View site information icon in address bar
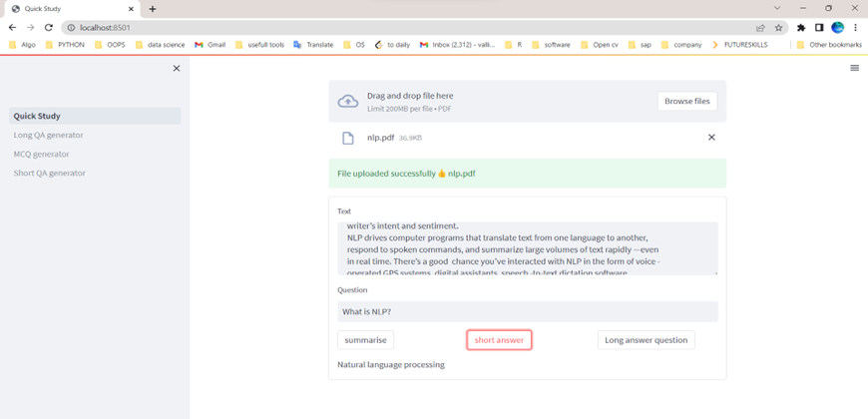868x419 pixels. pyautogui.click(x=70, y=27)
